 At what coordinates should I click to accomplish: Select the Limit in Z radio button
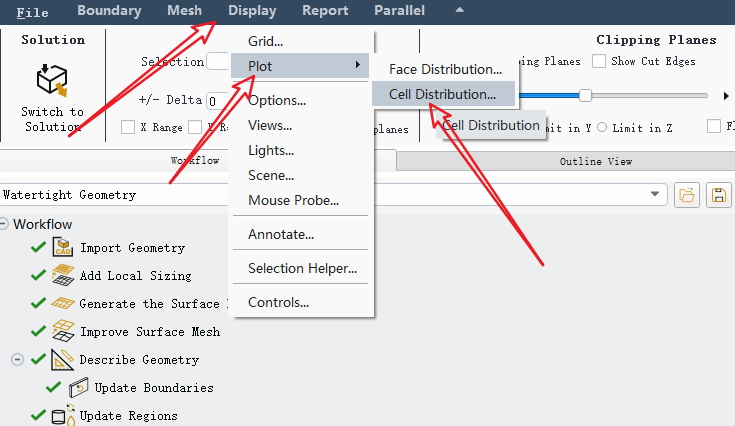tap(603, 127)
